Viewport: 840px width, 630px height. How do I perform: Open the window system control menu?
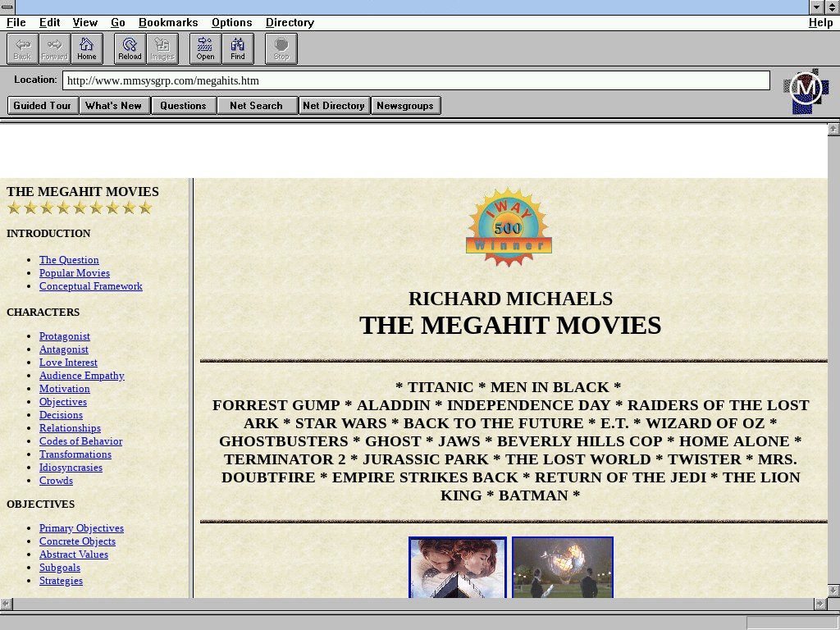point(7,7)
